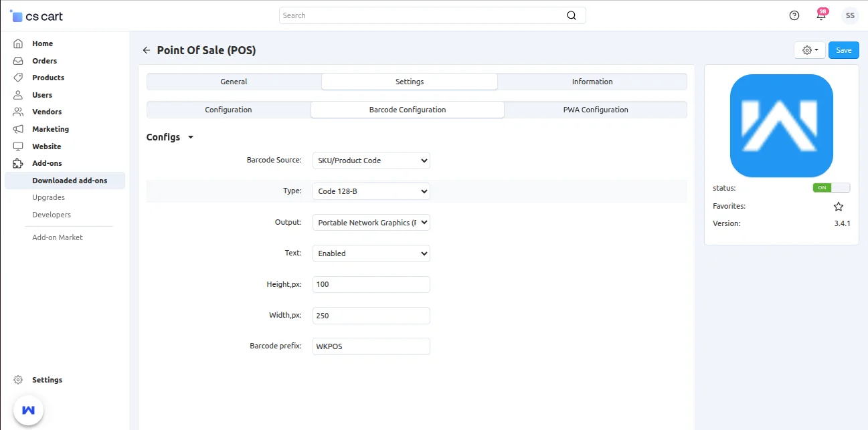Image resolution: width=868 pixels, height=430 pixels.
Task: Click the search magnifier icon
Action: (x=571, y=15)
